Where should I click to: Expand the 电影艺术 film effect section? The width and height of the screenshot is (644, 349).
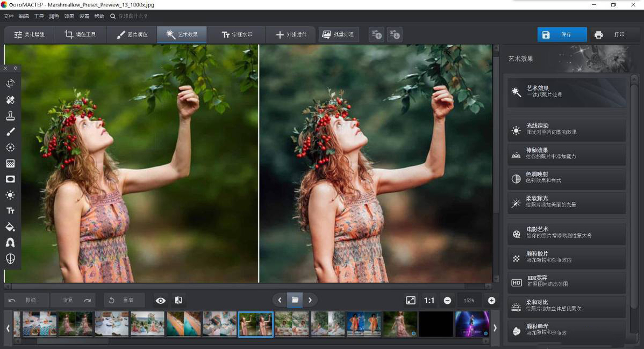[x=567, y=232]
